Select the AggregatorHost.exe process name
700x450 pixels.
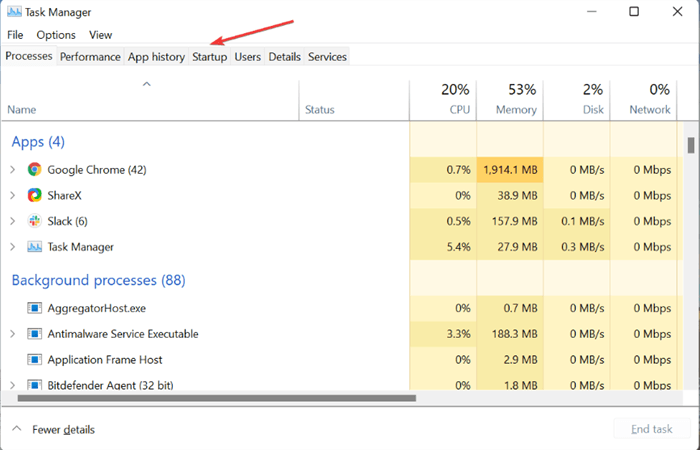pyautogui.click(x=96, y=308)
